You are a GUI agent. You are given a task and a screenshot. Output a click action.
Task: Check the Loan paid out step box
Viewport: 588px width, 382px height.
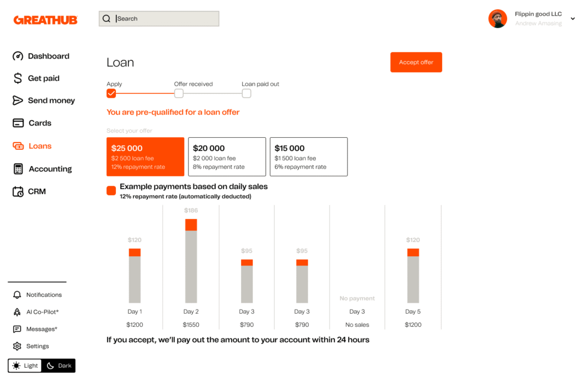click(x=246, y=94)
